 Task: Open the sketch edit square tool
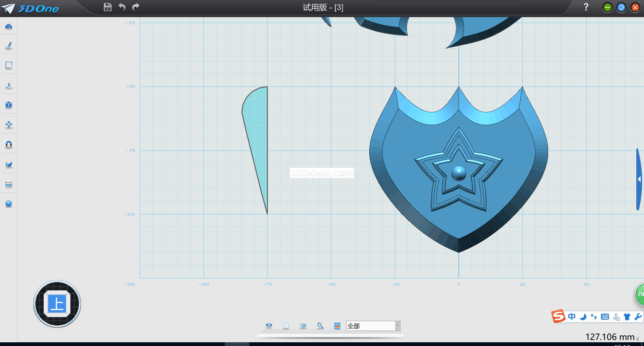tap(9, 65)
